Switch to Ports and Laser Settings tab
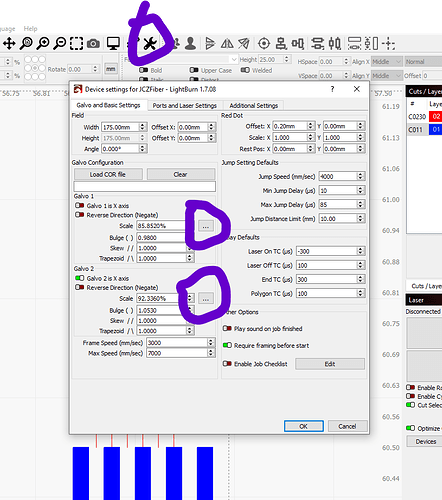This screenshot has width=442, height=500. (x=185, y=106)
